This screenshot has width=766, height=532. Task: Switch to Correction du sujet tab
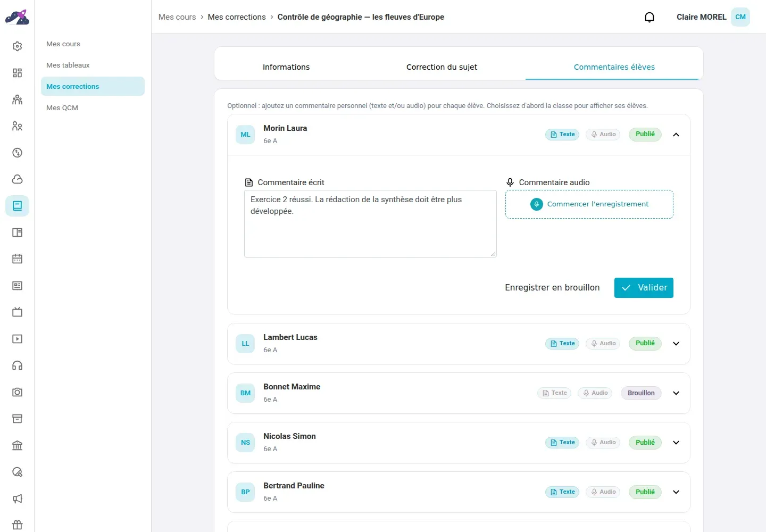pyautogui.click(x=442, y=67)
